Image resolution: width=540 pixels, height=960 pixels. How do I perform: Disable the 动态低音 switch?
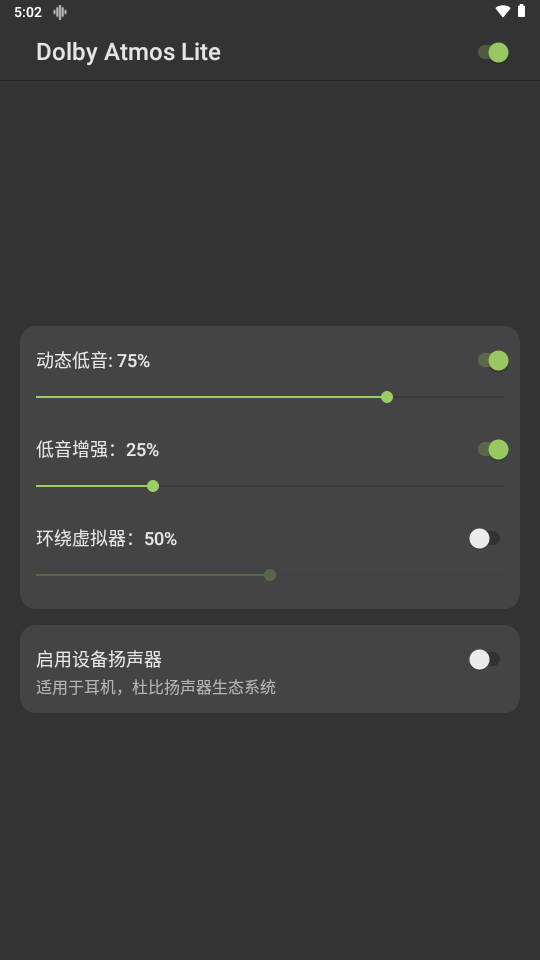tap(493, 361)
